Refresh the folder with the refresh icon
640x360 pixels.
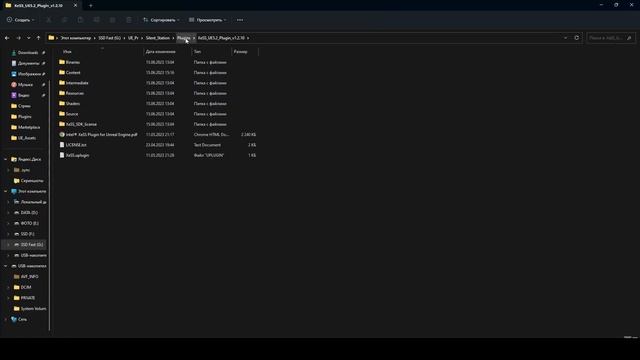click(576, 38)
